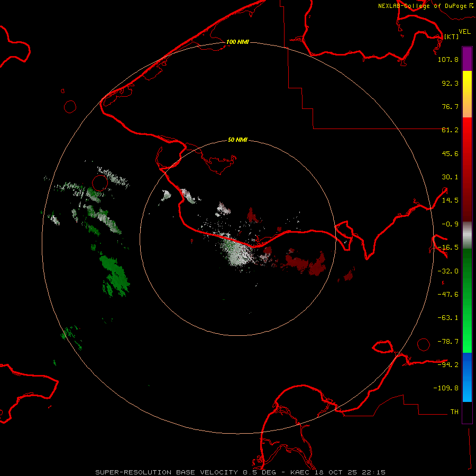Click the TH threshold label
Image resolution: width=476 pixels, height=476 pixels.
[x=454, y=412]
